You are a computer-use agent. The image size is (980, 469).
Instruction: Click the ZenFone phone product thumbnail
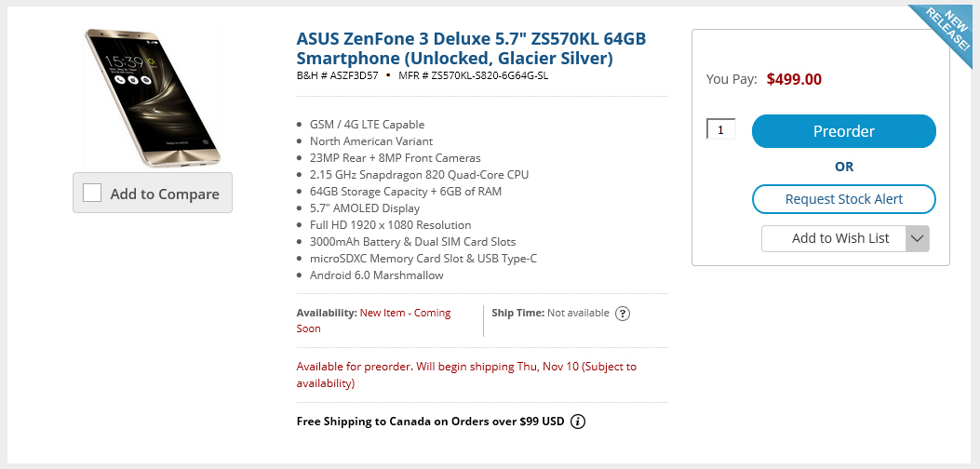click(152, 99)
